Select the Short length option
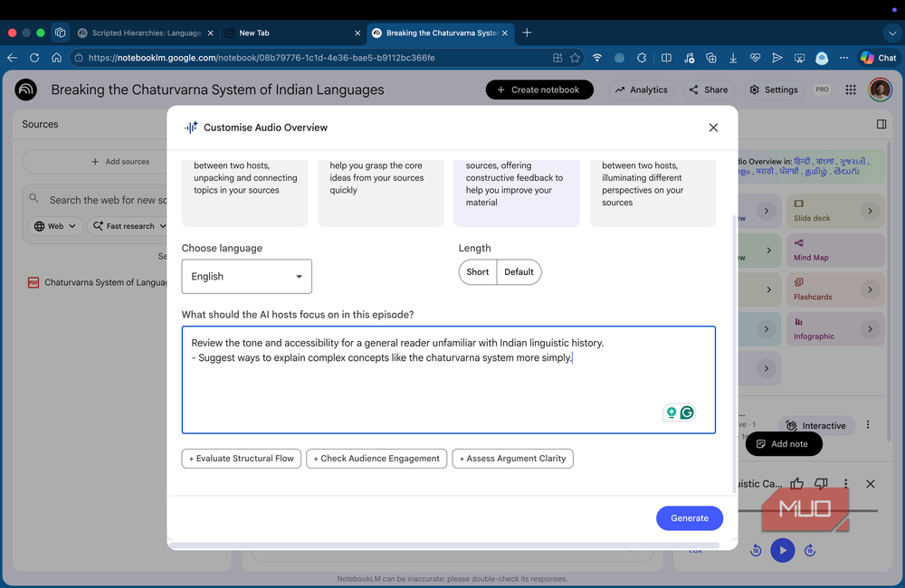The height and width of the screenshot is (588, 905). click(x=477, y=271)
